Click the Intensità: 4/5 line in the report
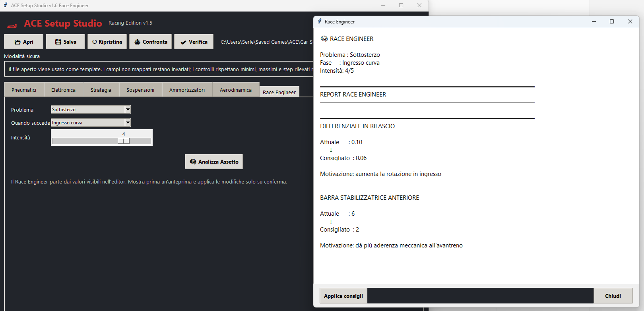This screenshot has height=311, width=644. [x=337, y=71]
